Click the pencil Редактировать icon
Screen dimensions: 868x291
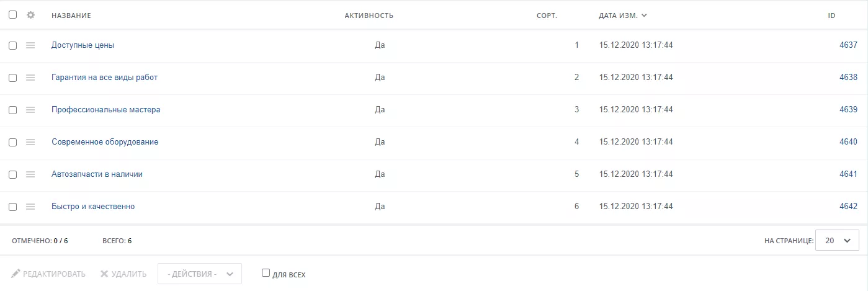(x=16, y=274)
